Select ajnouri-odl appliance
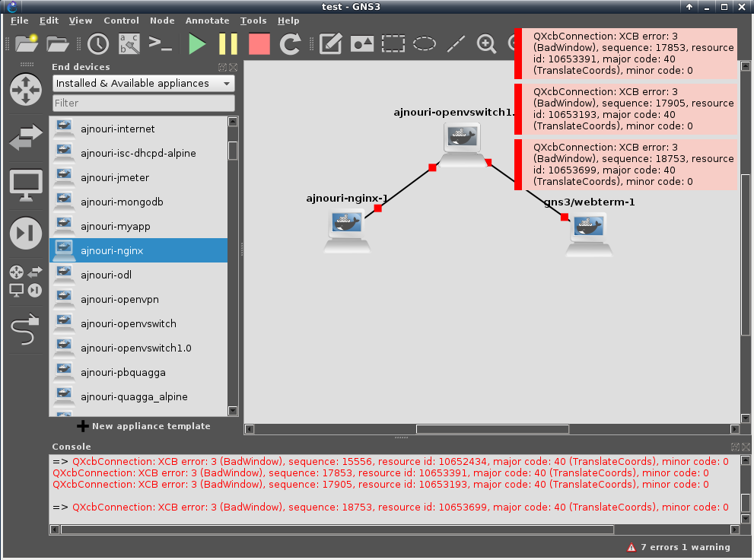The height and width of the screenshot is (560, 754). point(138,275)
